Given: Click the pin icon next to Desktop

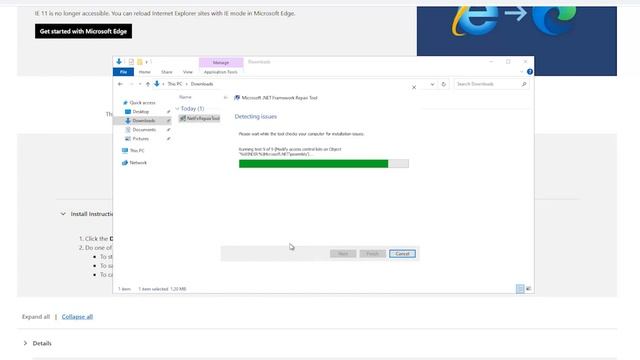Looking at the screenshot, I should click(x=168, y=111).
